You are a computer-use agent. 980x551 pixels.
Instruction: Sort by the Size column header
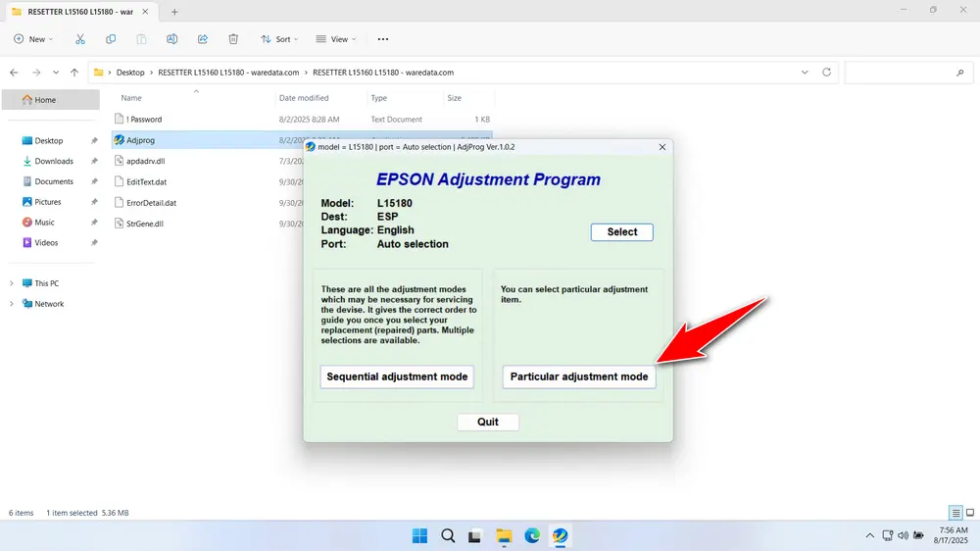click(455, 98)
